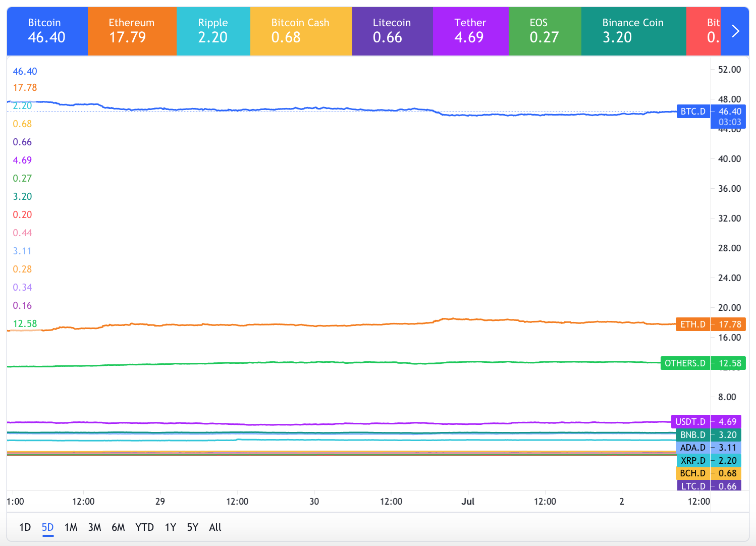Viewport: 756px width, 546px height.
Task: Select the Tether 4.69 tab
Action: [x=470, y=31]
